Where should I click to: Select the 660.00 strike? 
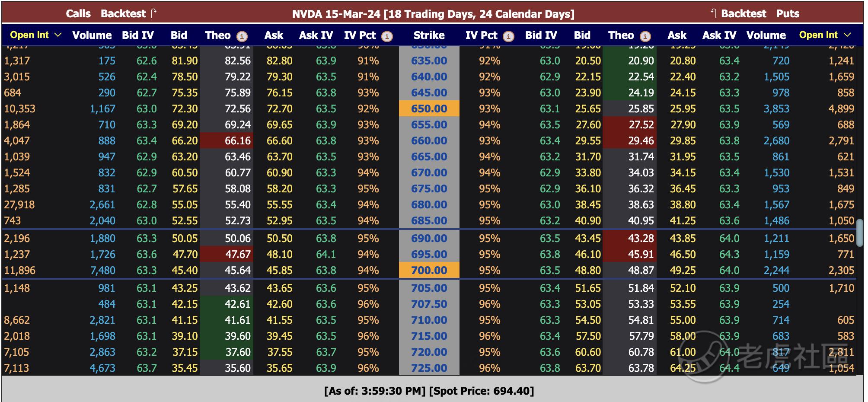(429, 141)
